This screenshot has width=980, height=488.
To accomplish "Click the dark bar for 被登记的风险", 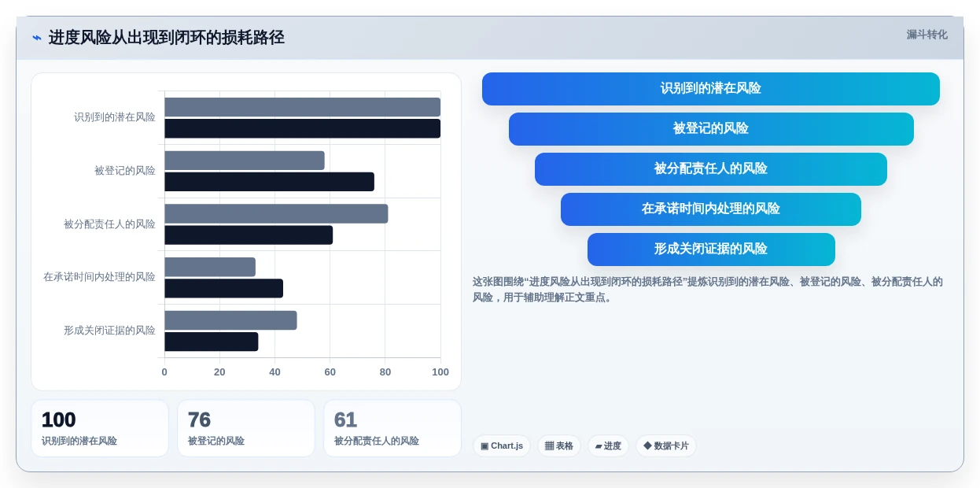I will [x=269, y=182].
